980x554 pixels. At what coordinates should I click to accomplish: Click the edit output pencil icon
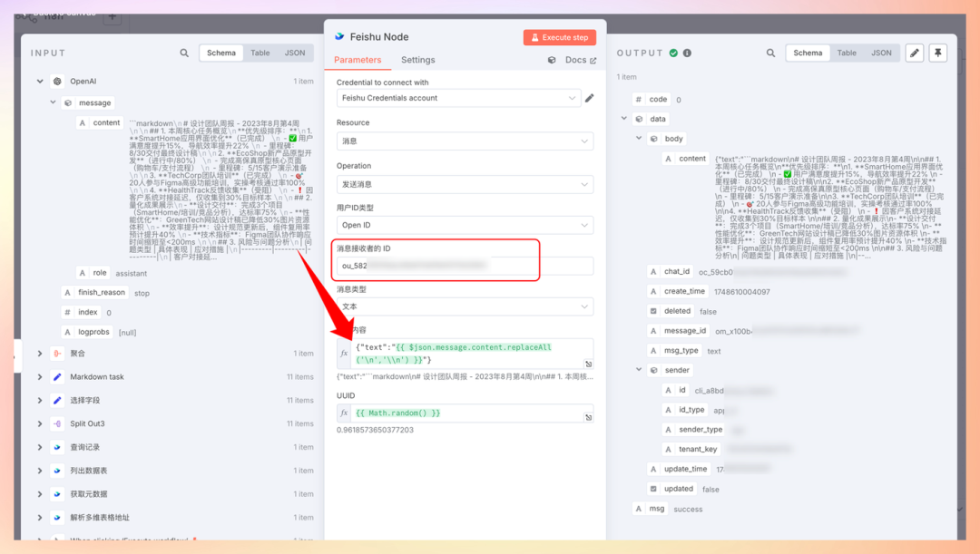(x=915, y=53)
